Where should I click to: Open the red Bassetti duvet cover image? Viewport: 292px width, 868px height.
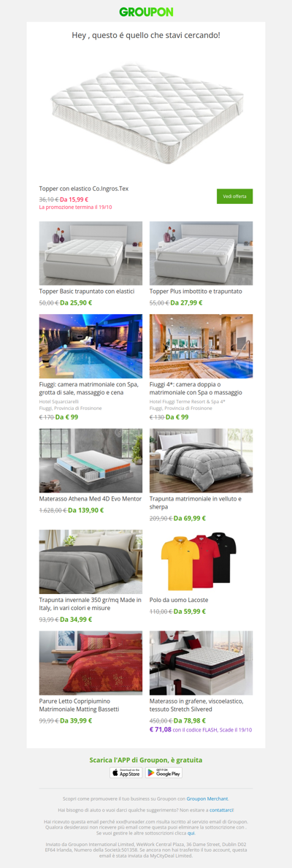coord(91,663)
